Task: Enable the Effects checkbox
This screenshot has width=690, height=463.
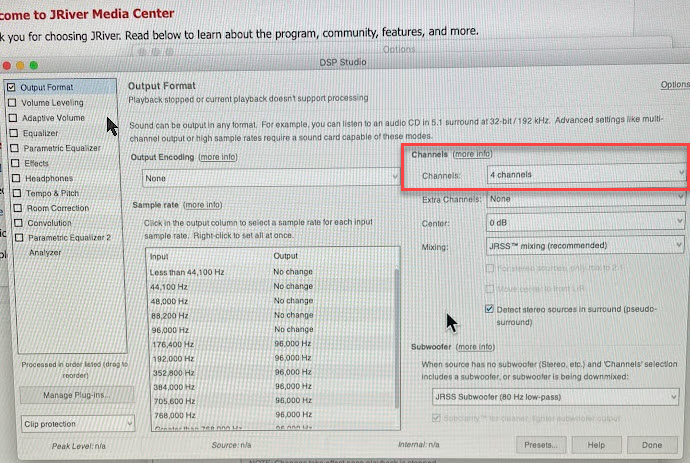Action: point(15,163)
